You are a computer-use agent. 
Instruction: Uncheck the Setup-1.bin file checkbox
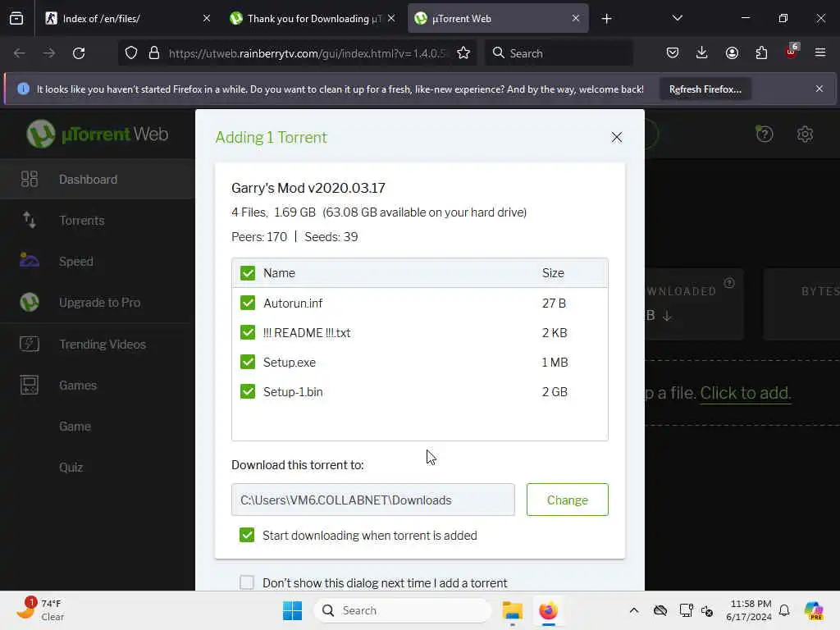click(x=248, y=391)
